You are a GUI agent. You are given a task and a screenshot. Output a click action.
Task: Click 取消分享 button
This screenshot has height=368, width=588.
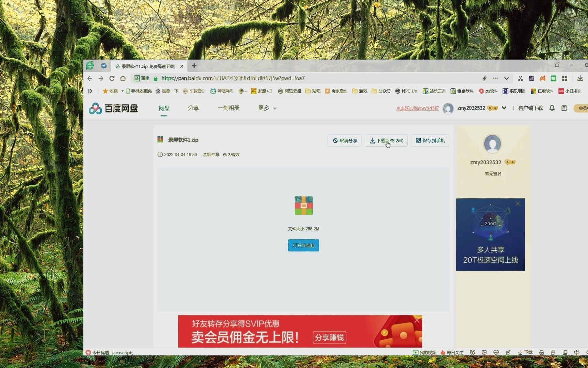click(x=344, y=140)
